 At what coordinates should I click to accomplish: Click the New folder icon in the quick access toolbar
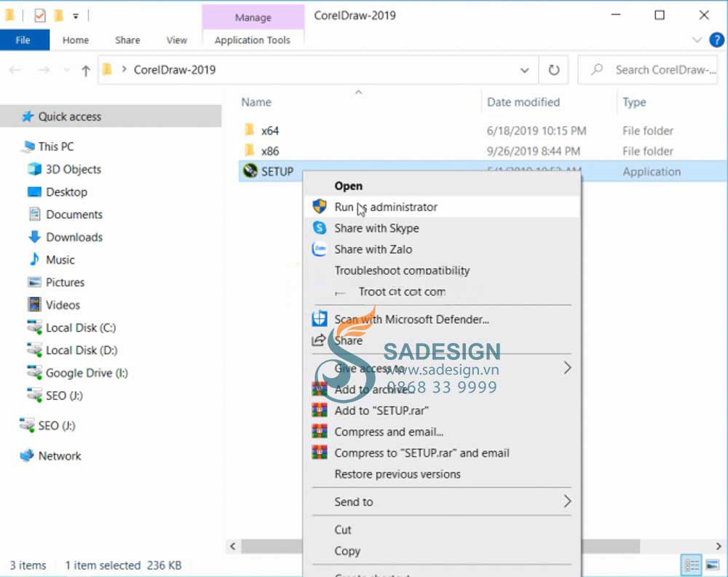58,16
